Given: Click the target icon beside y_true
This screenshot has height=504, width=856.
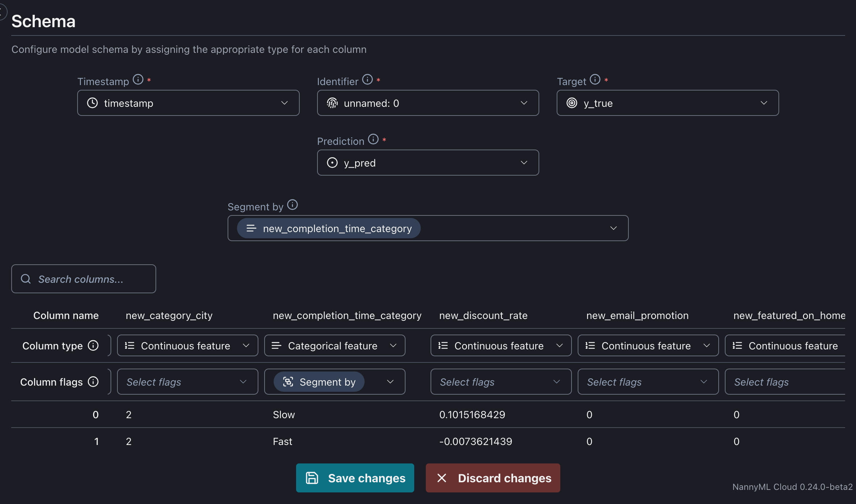Looking at the screenshot, I should click(572, 103).
